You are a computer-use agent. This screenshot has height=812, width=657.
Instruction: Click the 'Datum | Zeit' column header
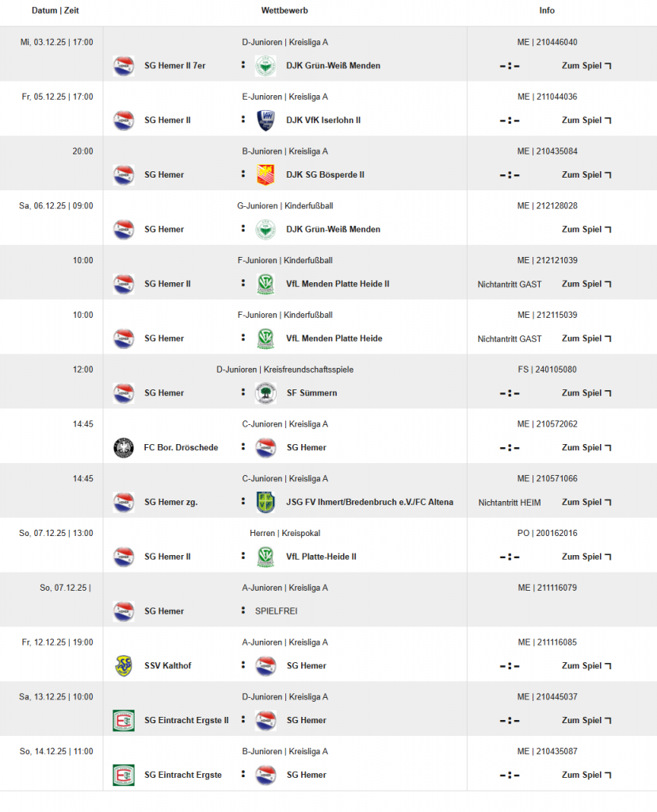55,11
